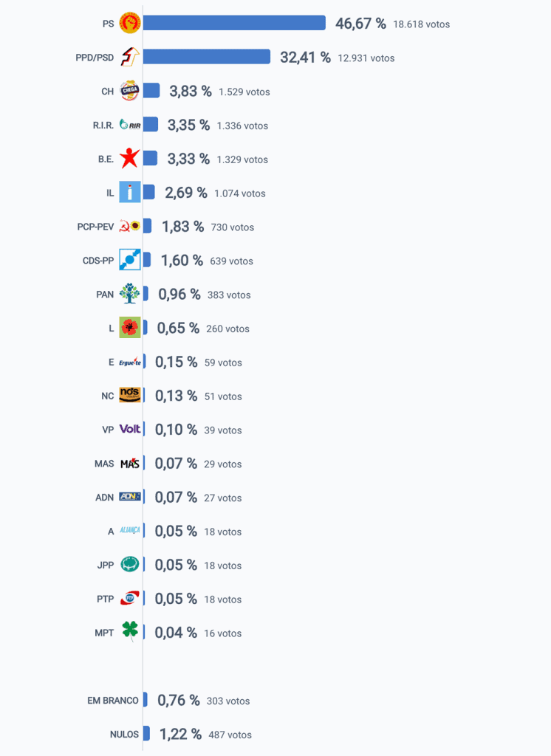551x756 pixels.
Task: Click the EM BRANCO label
Action: 113,701
